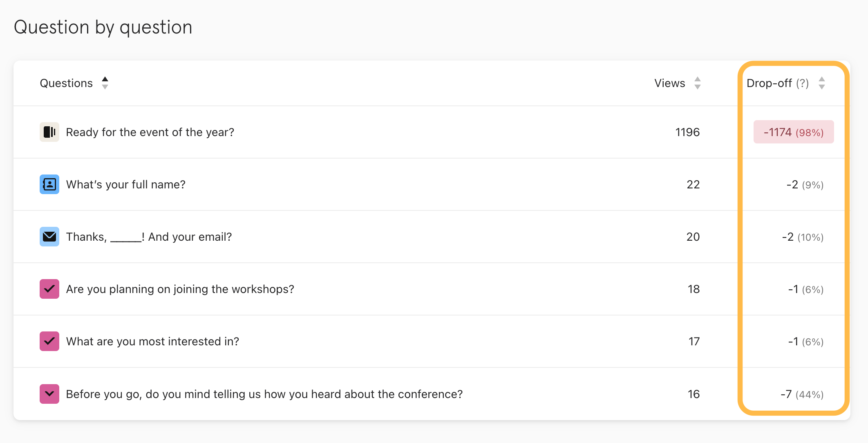
Task: Click the Views column header label
Action: [669, 83]
